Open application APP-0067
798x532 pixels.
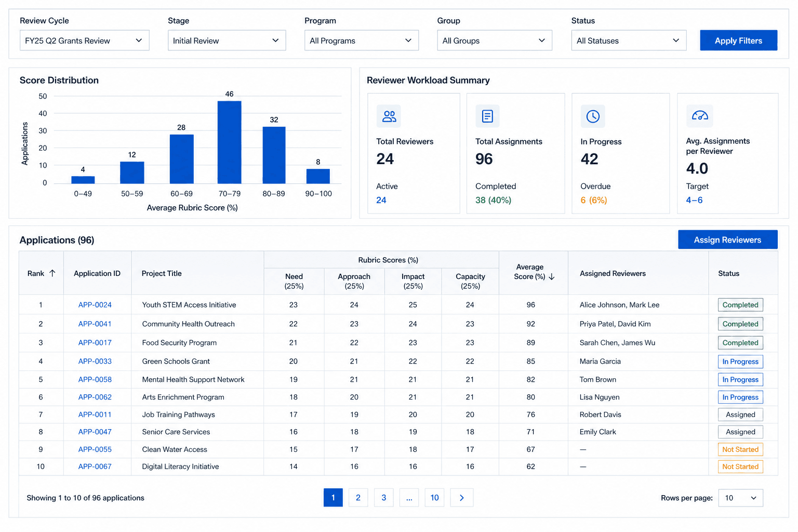[95, 467]
